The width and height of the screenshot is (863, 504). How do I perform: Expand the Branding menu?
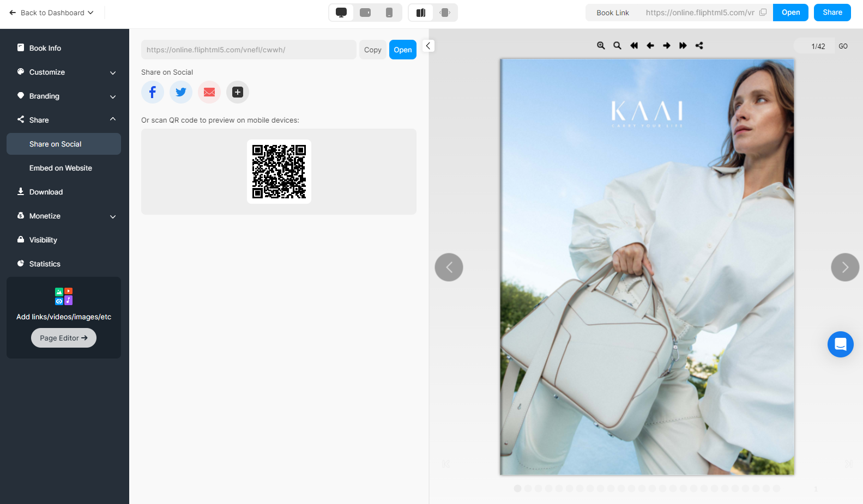pyautogui.click(x=64, y=96)
